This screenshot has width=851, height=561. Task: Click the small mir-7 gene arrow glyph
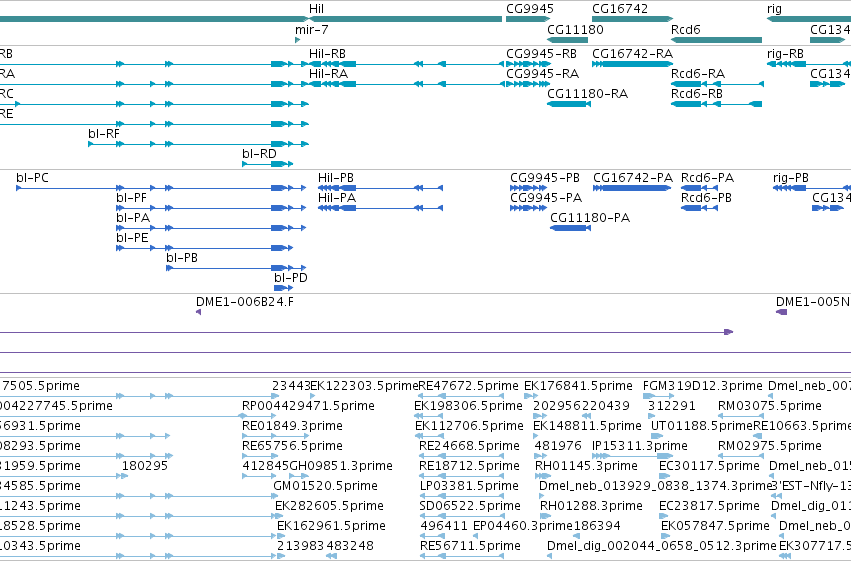click(x=297, y=40)
